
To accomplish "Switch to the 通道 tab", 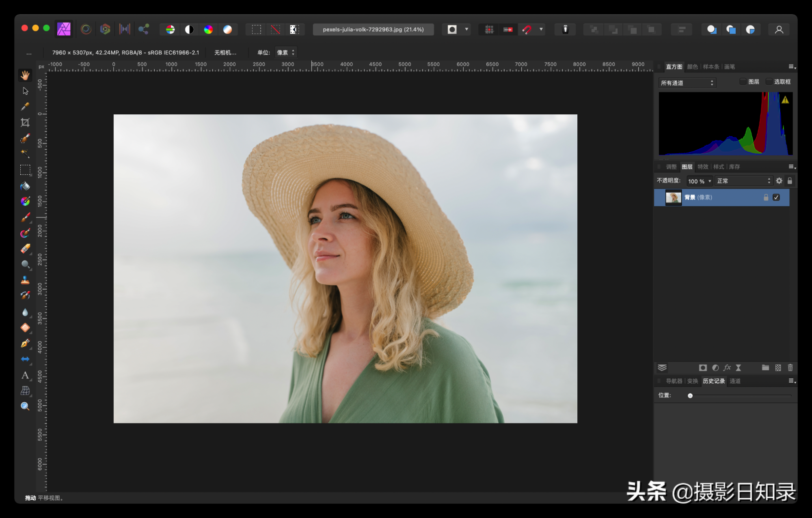I will [x=735, y=381].
